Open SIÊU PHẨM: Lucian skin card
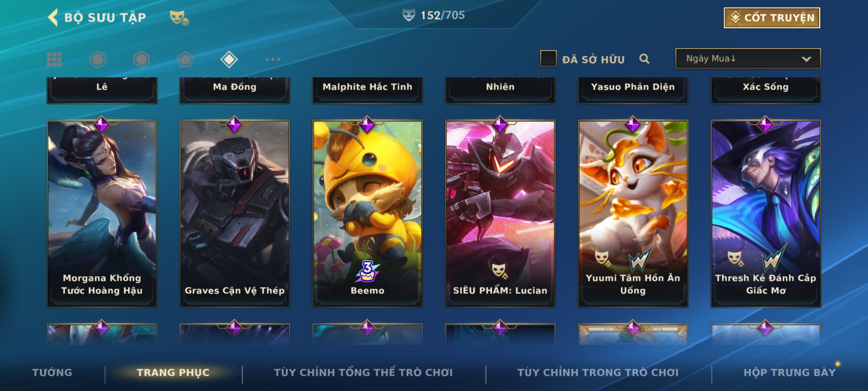This screenshot has height=391, width=868. [500, 214]
